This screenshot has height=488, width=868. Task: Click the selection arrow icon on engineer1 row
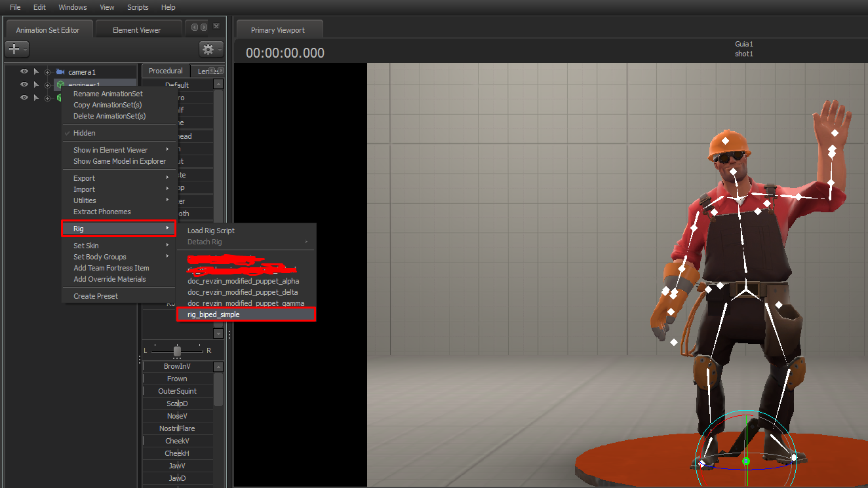36,84
